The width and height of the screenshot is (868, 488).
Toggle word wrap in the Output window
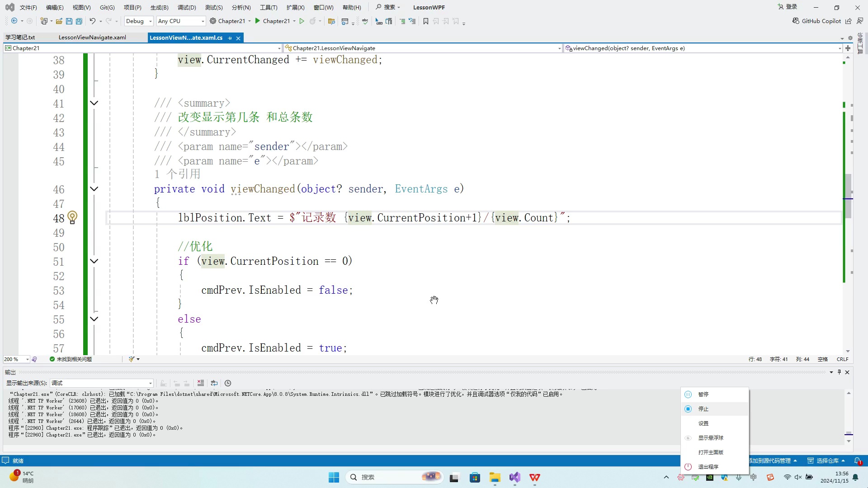tap(214, 383)
